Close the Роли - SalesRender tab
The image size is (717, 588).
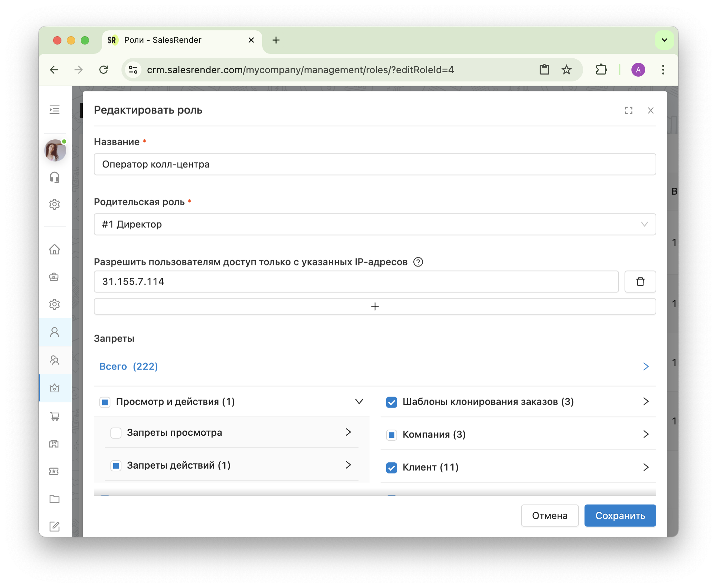click(251, 40)
